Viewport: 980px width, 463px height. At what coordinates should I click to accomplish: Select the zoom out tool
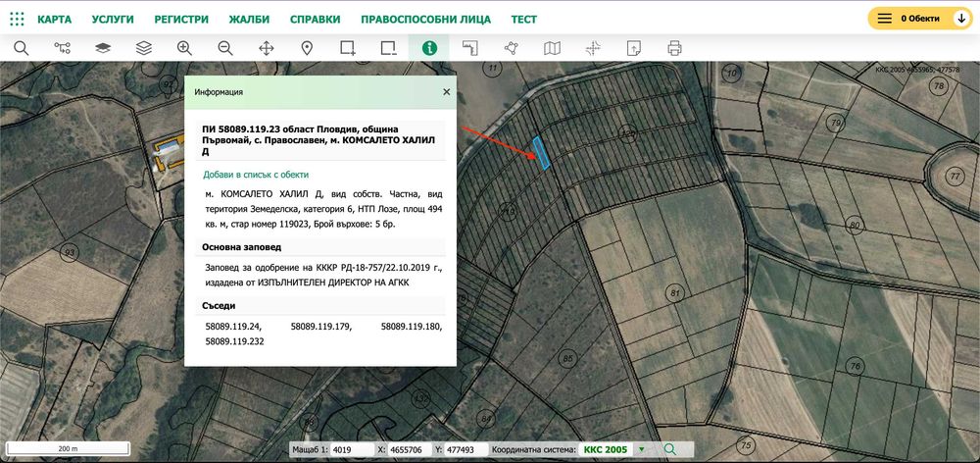point(225,48)
